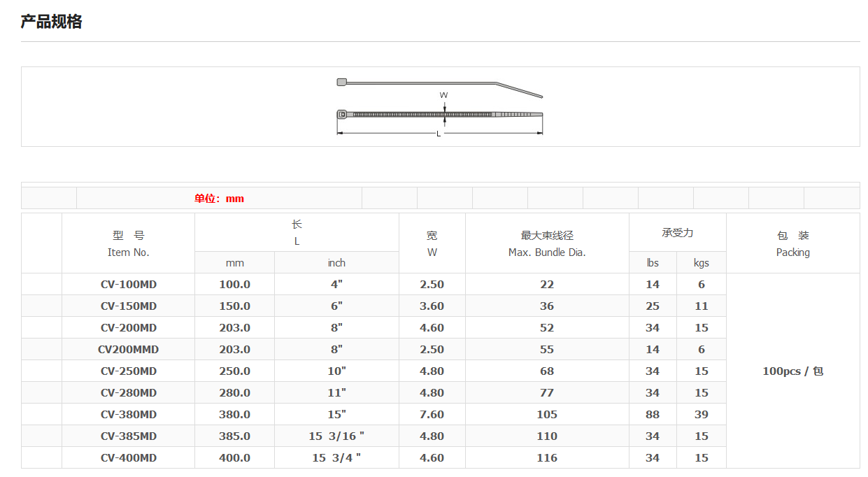Select the CV-400MD model cell
Screen dimensions: 868x477
128,458
